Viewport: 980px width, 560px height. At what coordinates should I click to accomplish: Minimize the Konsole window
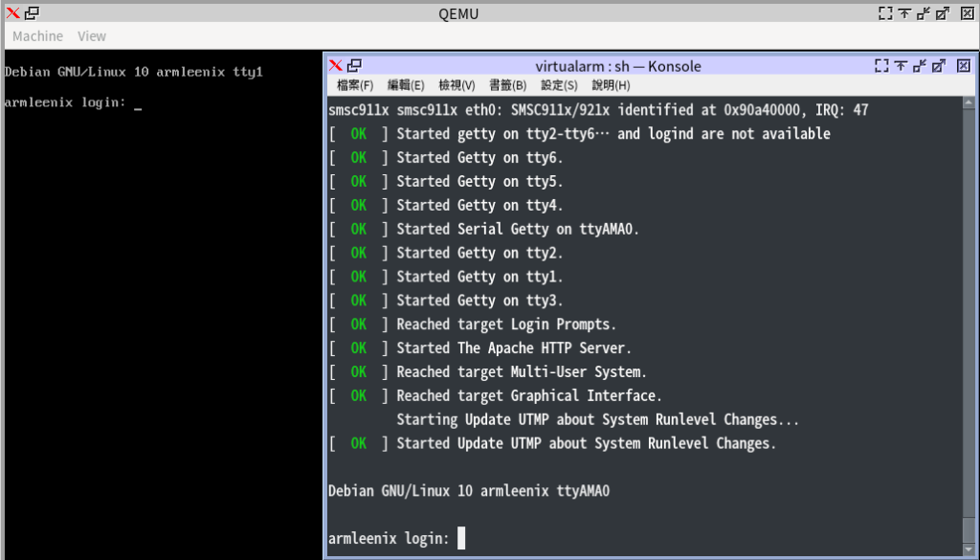click(x=921, y=66)
